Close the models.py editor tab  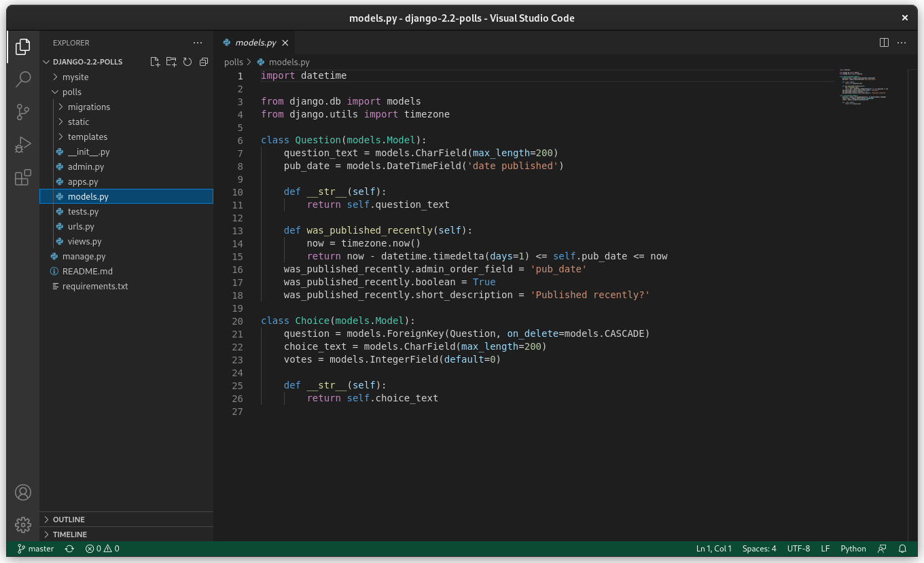coord(285,42)
